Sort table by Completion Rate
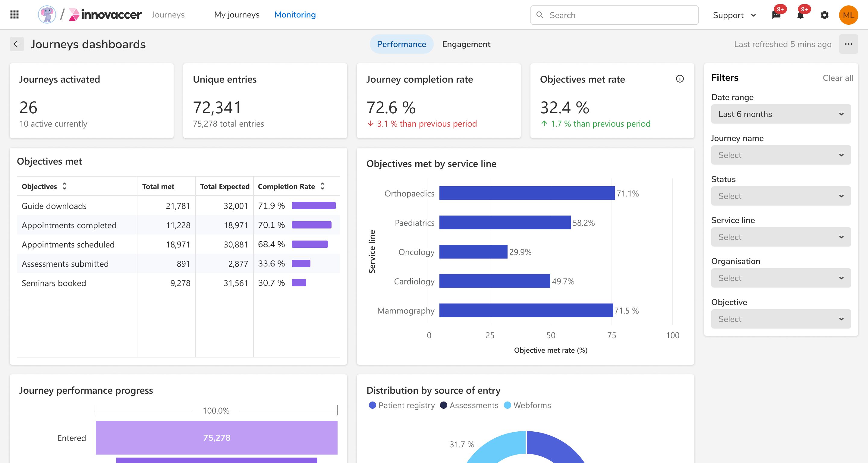The width and height of the screenshot is (868, 463). tap(322, 186)
